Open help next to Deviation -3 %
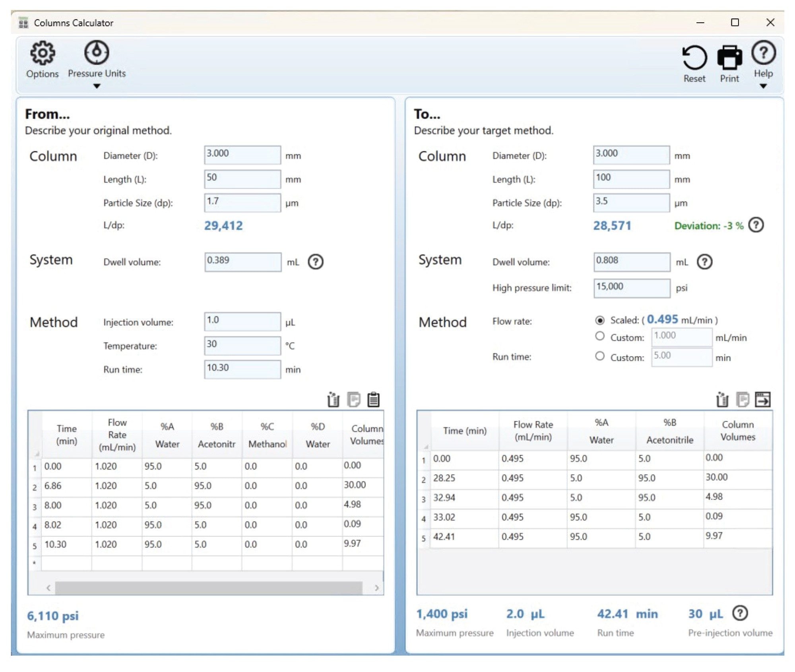Screen dimensions: 795x672 coord(756,225)
